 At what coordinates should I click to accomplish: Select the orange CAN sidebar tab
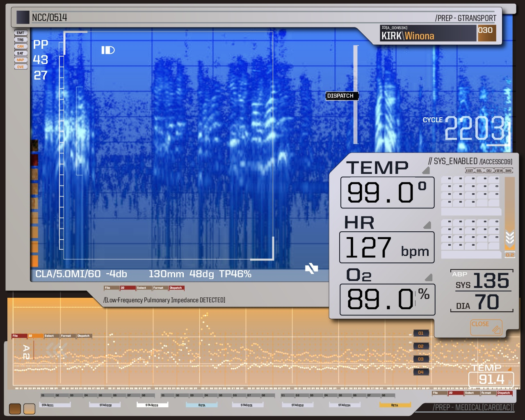(x=21, y=46)
